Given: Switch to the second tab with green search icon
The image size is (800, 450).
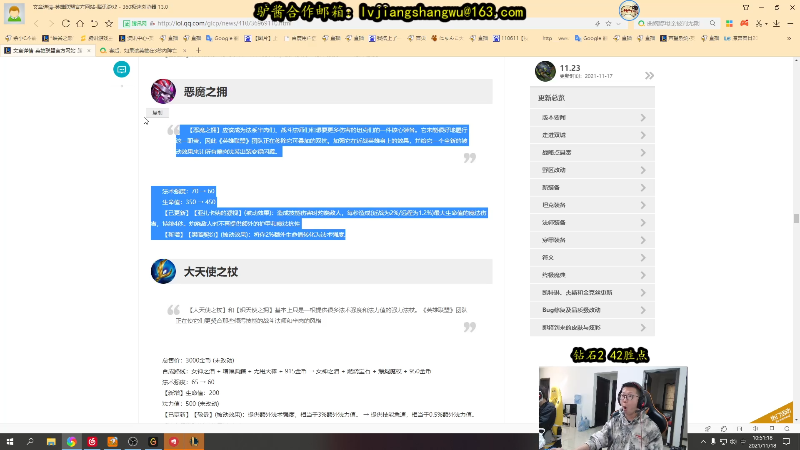Looking at the screenshot, I should (x=142, y=51).
